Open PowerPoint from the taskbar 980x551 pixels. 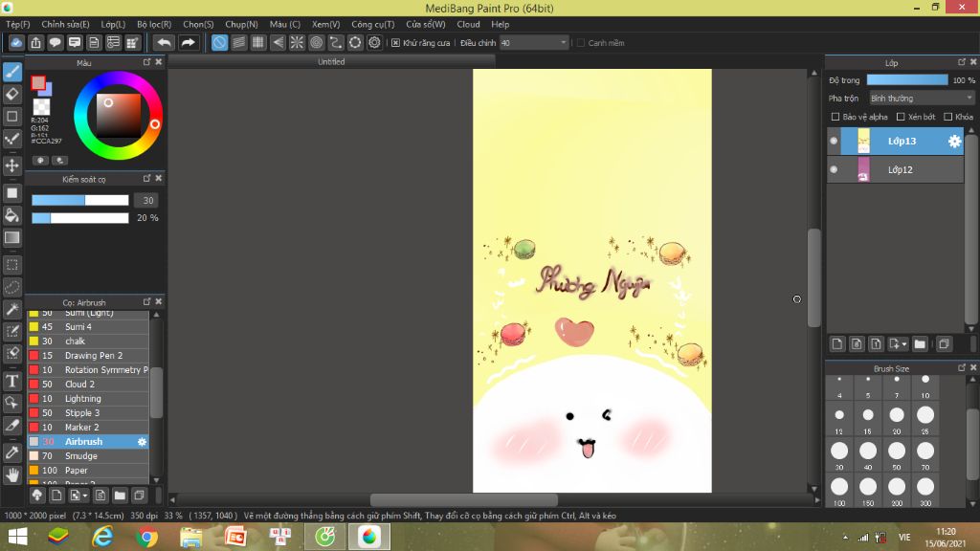pyautogui.click(x=235, y=537)
